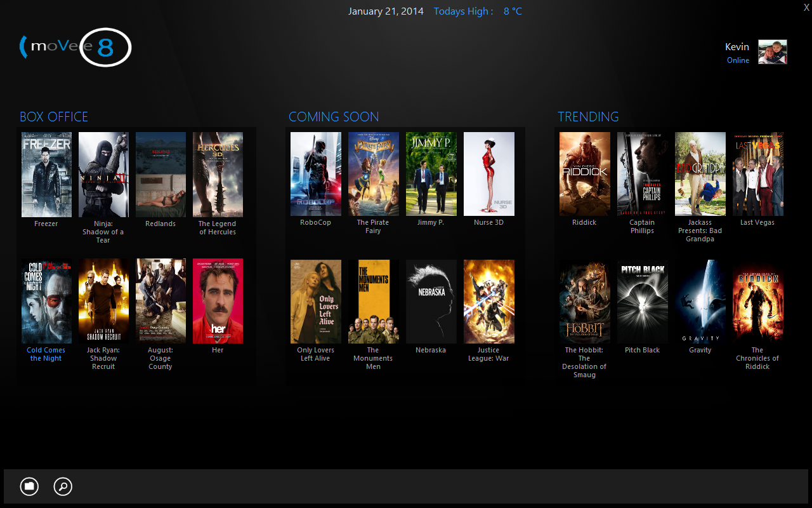
Task: Click the Last Vegas title text
Action: [757, 222]
